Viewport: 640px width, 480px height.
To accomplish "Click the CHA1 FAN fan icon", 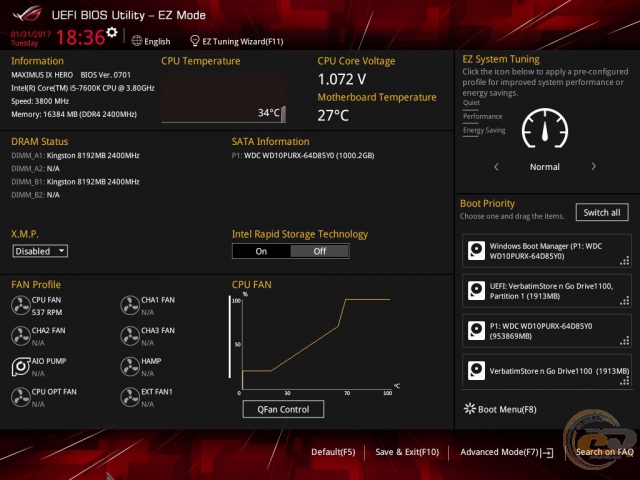I will [130, 305].
